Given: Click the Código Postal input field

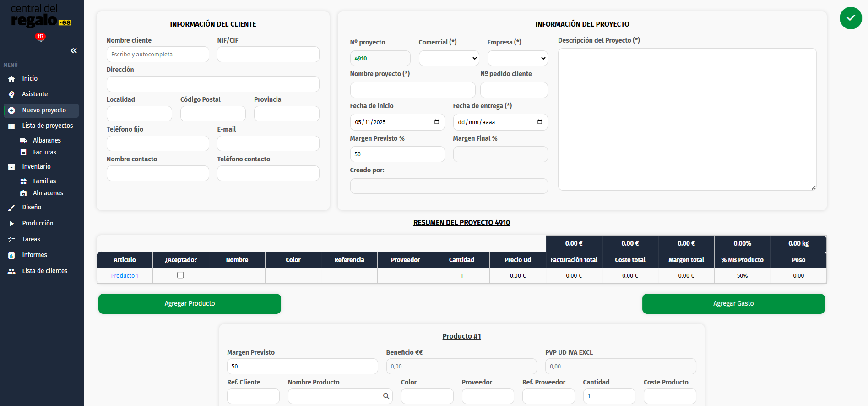Looking at the screenshot, I should [x=213, y=114].
